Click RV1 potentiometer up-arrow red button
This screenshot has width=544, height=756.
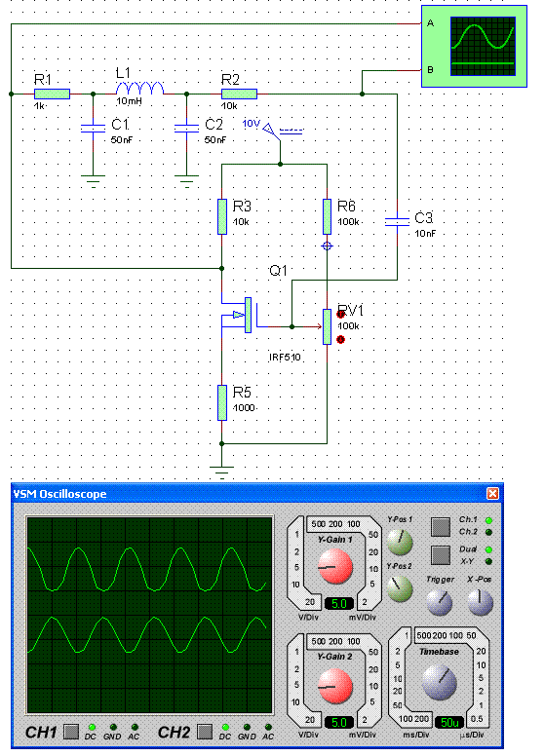pyautogui.click(x=340, y=315)
